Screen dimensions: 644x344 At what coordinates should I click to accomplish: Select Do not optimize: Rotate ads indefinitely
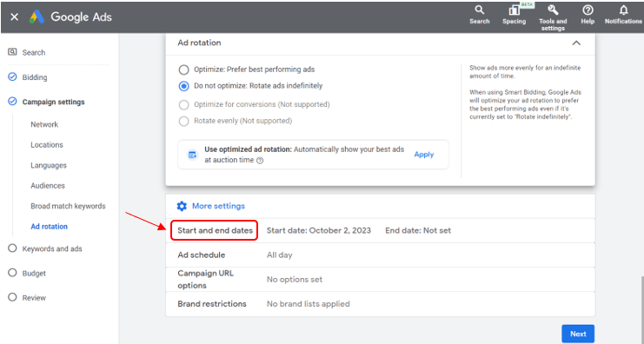click(183, 86)
